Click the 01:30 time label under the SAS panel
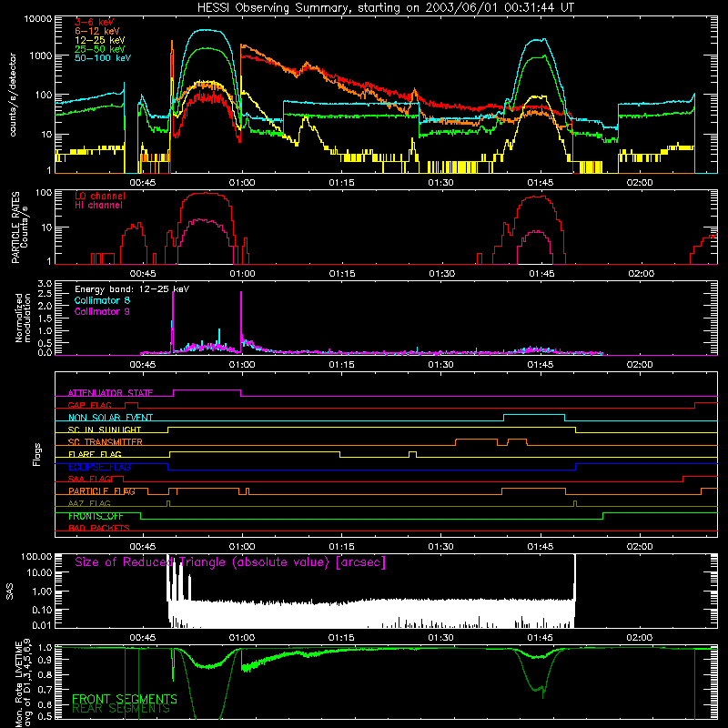 (x=440, y=638)
